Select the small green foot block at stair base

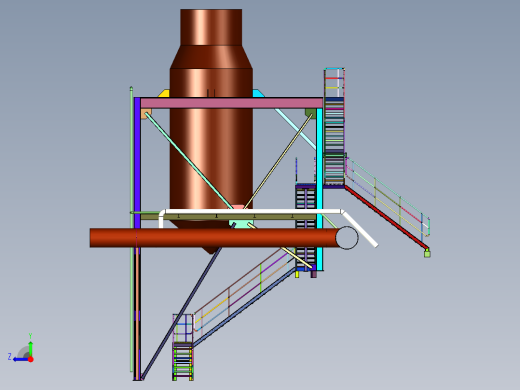point(427,254)
